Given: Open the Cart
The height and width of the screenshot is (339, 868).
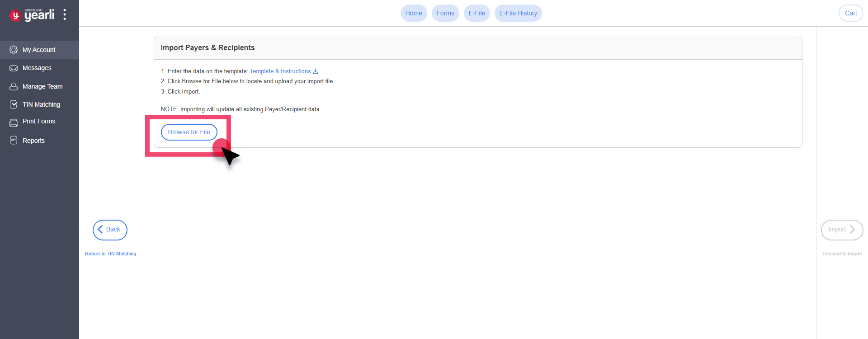Looking at the screenshot, I should pyautogui.click(x=851, y=13).
